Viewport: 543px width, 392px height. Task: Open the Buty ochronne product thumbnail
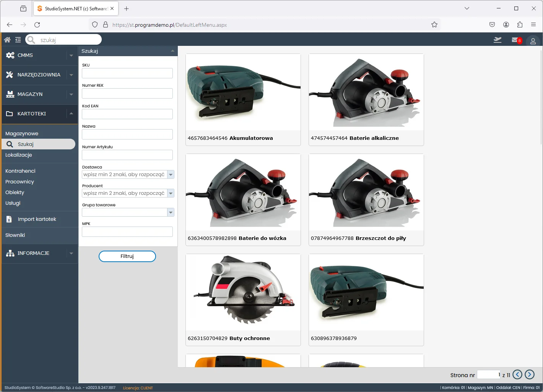coord(243,292)
